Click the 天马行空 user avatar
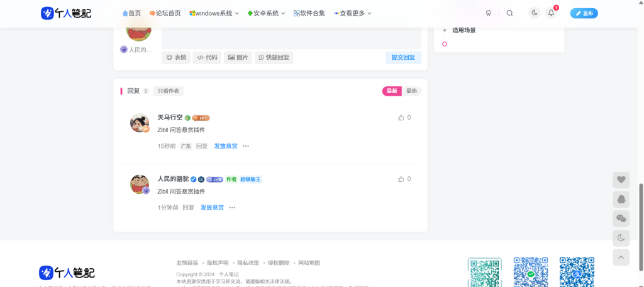Image resolution: width=644 pixels, height=287 pixels. pos(139,123)
